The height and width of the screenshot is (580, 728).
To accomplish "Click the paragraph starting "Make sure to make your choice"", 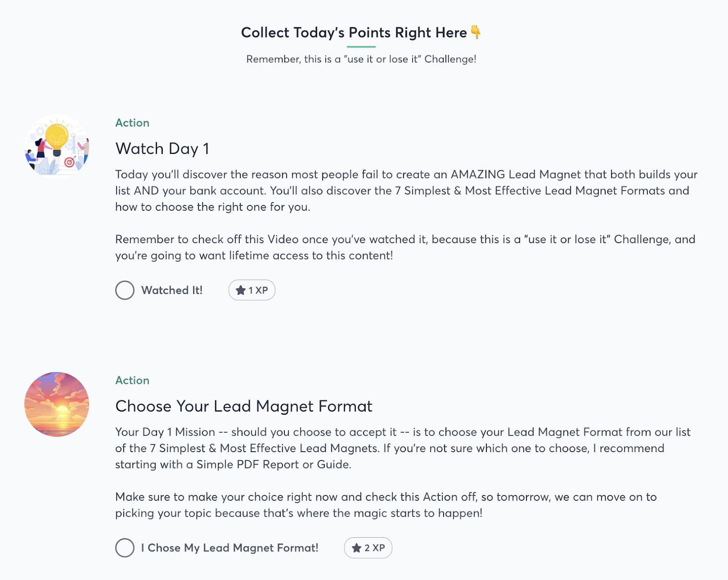I will (386, 505).
